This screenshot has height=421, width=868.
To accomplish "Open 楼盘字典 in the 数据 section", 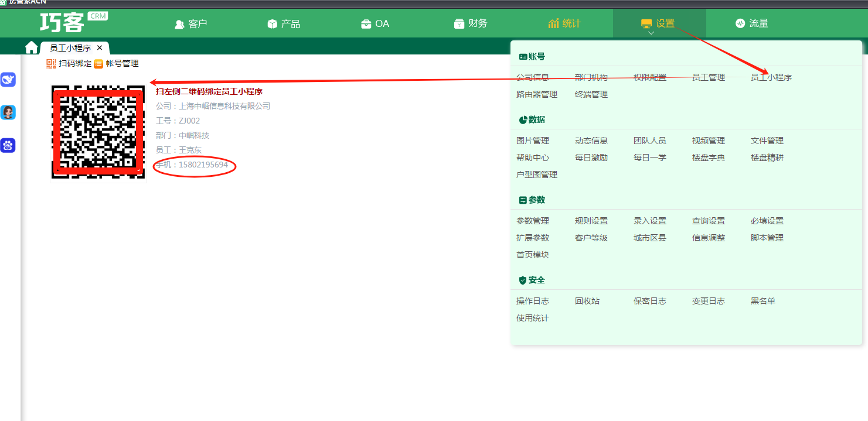I will (x=708, y=158).
